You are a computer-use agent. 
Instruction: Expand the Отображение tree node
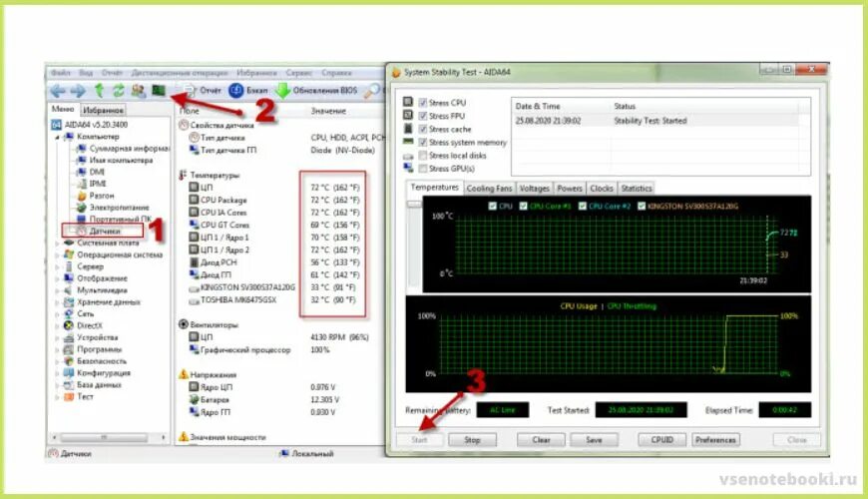click(x=57, y=278)
